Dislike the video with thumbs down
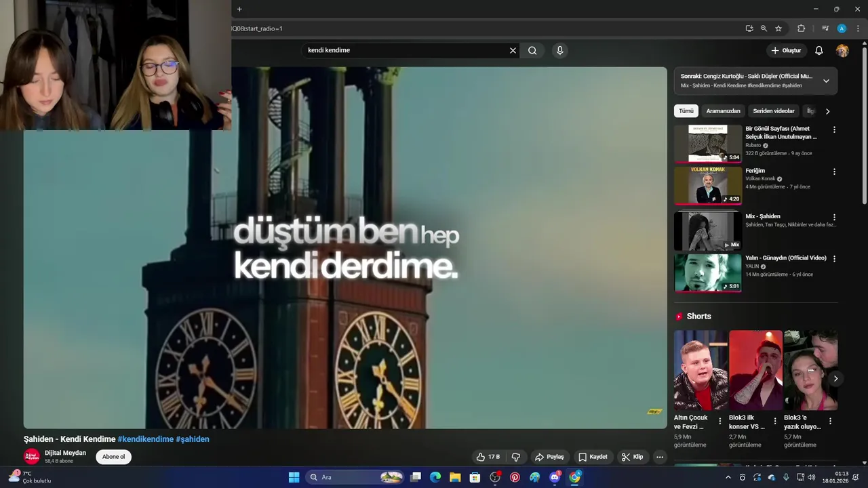Viewport: 868px width, 488px height. 515,457
